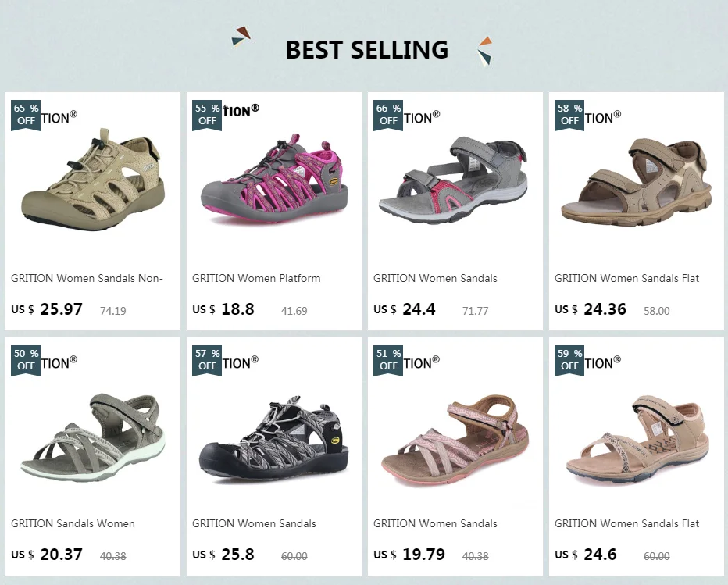The width and height of the screenshot is (728, 585).
Task: Click the 58% OFF discount badge
Action: (569, 114)
